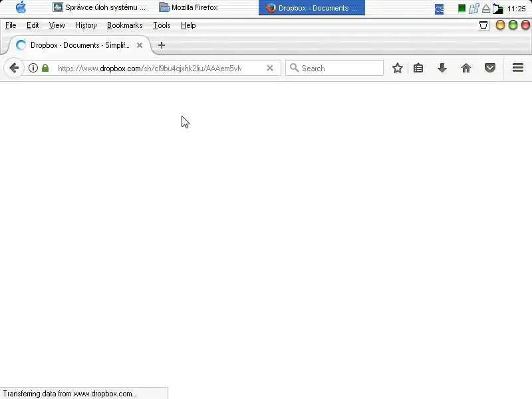Viewport: 532px width, 399px height.
Task: Click the green system monitor tray icon
Action: pos(462,8)
